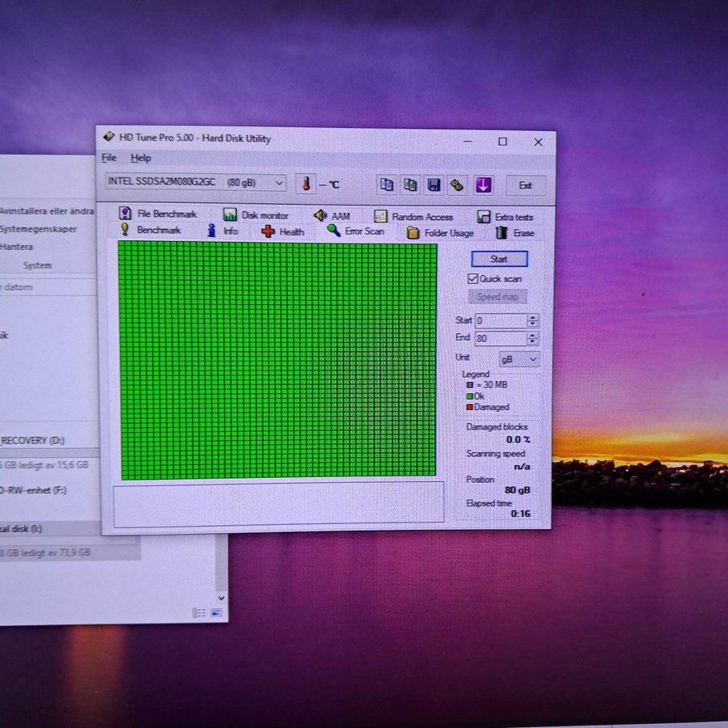728x728 pixels.
Task: Click the green Ok legend swatch
Action: pos(469,396)
